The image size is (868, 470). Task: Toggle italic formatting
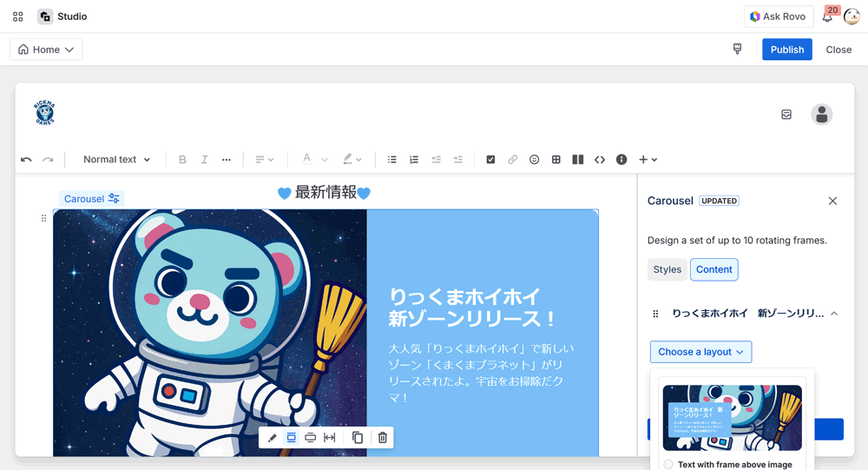[204, 160]
